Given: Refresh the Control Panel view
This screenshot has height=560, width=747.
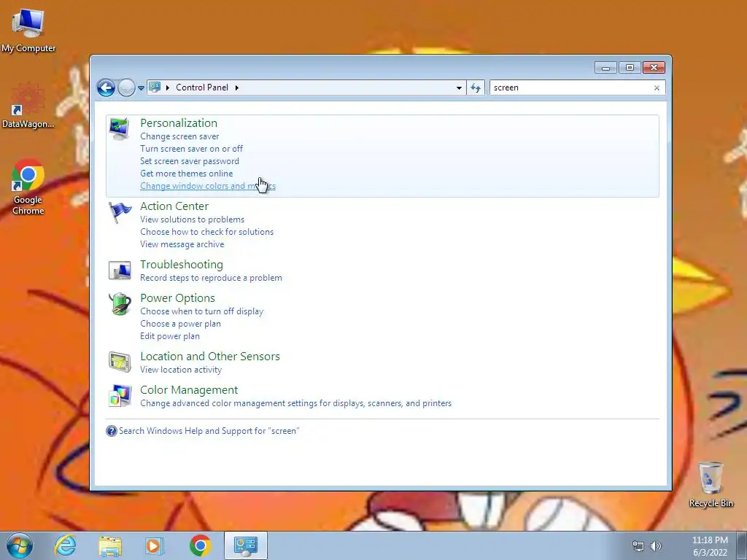Looking at the screenshot, I should 476,87.
